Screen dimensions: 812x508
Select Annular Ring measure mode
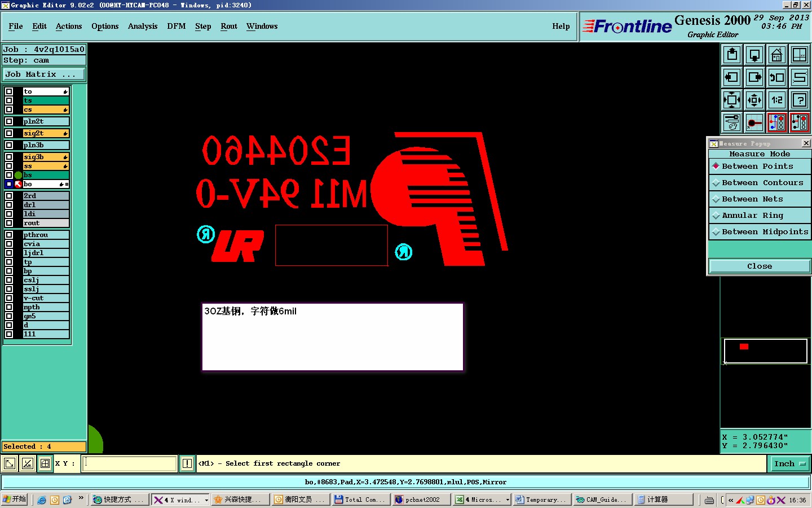click(x=760, y=216)
